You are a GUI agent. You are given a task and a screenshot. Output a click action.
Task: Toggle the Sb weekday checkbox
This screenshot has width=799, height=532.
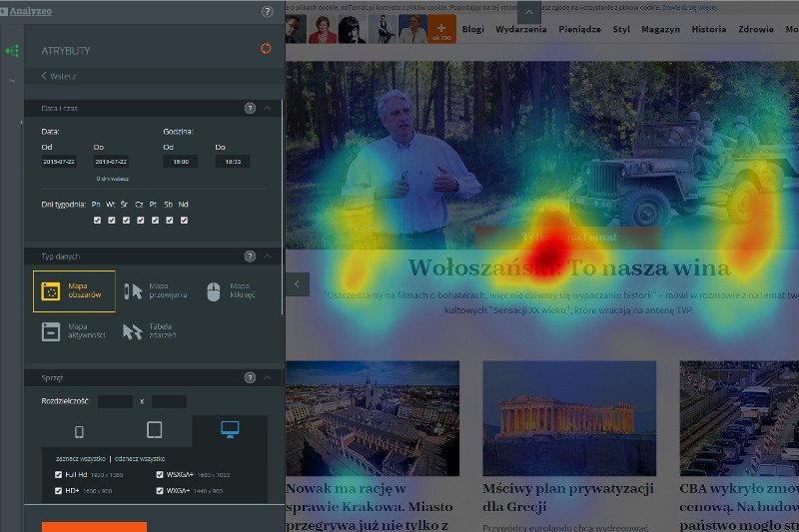click(169, 220)
